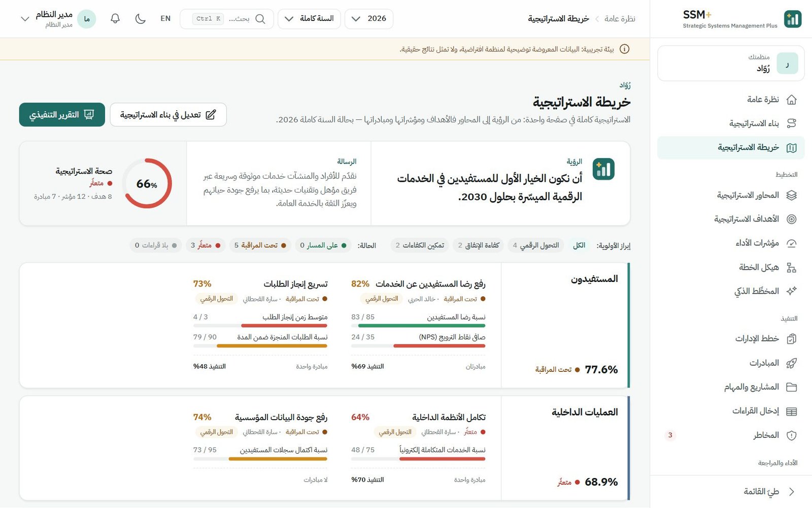Screen dimensions: 812x508
Task: Open هيكل الخطة hierarchy icon
Action: (791, 267)
